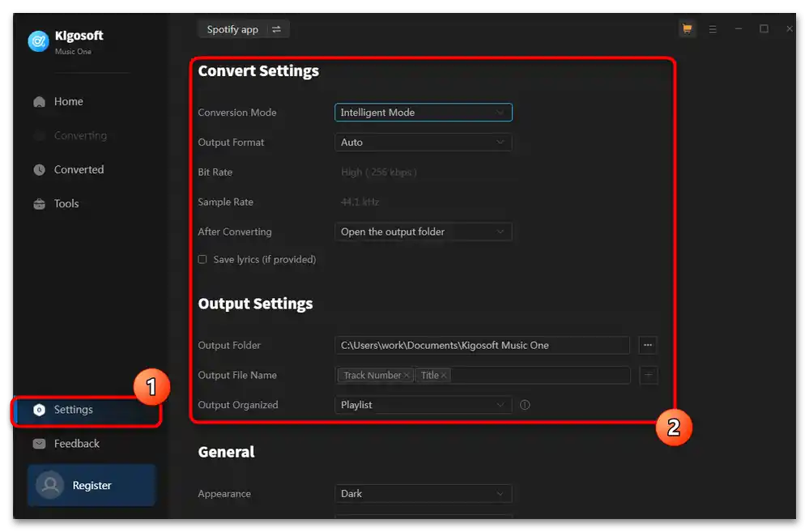Screen dimensions: 809x532
Task: Click the Register button
Action: (x=92, y=486)
